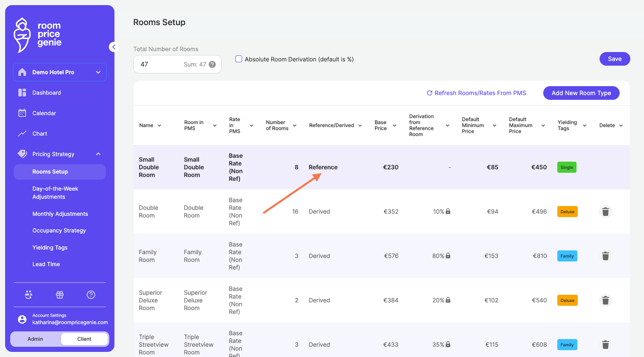This screenshot has width=644, height=357.
Task: Enable Absolute Room Derivation checkbox
Action: click(x=239, y=59)
